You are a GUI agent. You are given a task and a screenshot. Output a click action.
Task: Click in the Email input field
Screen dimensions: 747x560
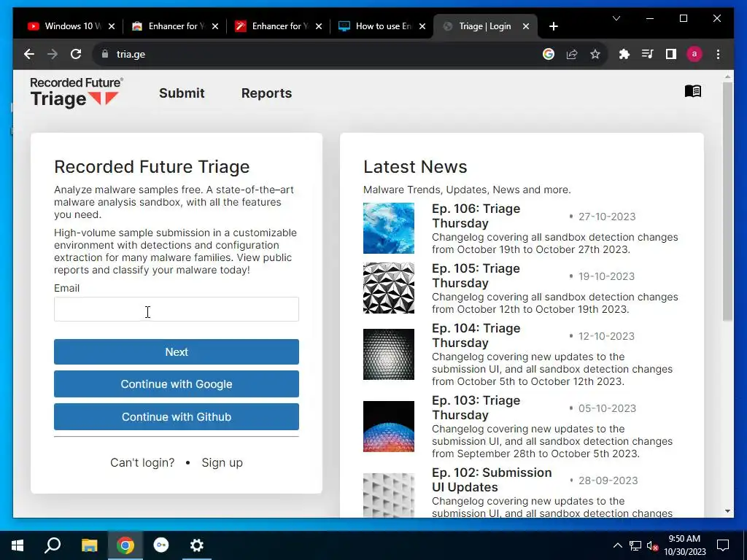tap(177, 309)
